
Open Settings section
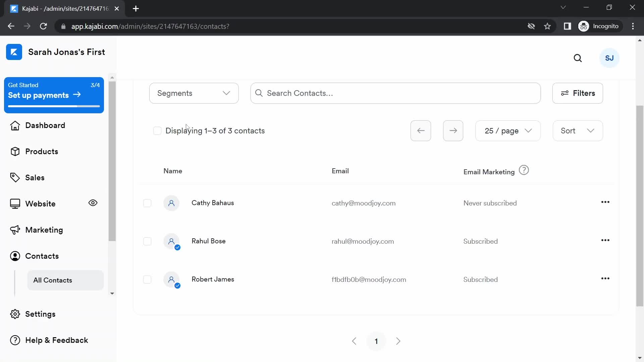(40, 314)
